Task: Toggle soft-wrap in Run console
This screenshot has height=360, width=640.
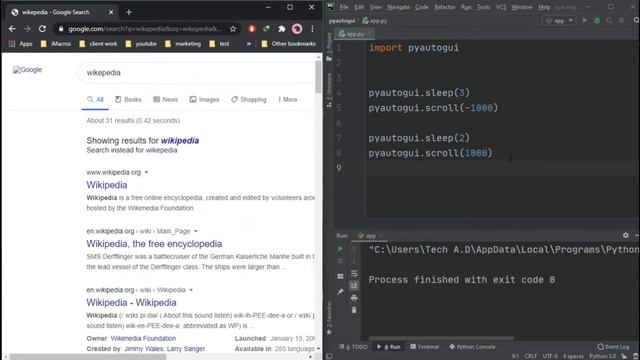Action: click(354, 273)
